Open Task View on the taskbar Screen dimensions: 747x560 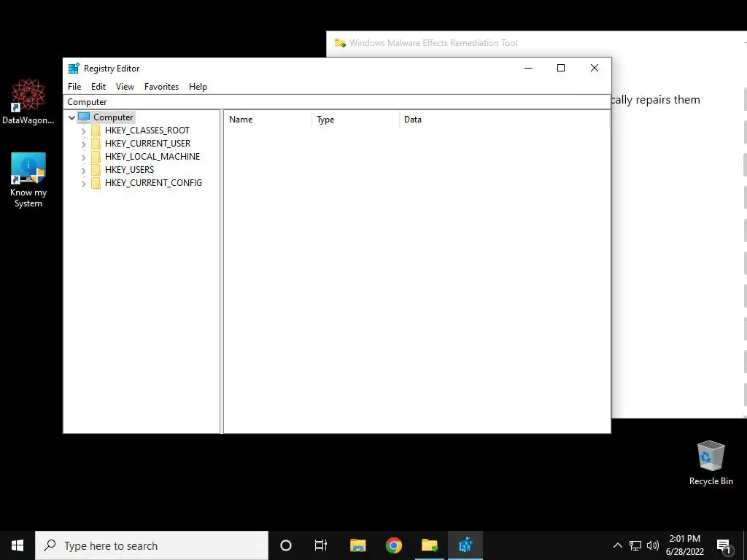[321, 545]
